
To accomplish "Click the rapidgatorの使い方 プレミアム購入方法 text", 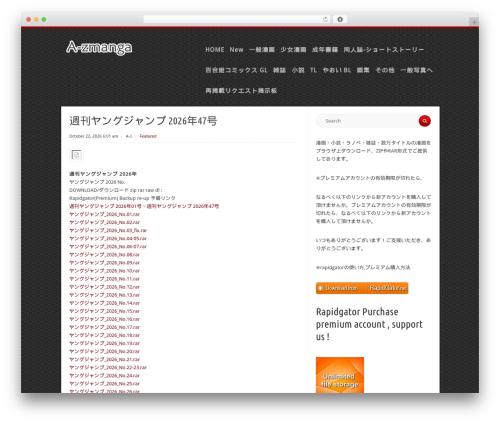I will pos(363,267).
